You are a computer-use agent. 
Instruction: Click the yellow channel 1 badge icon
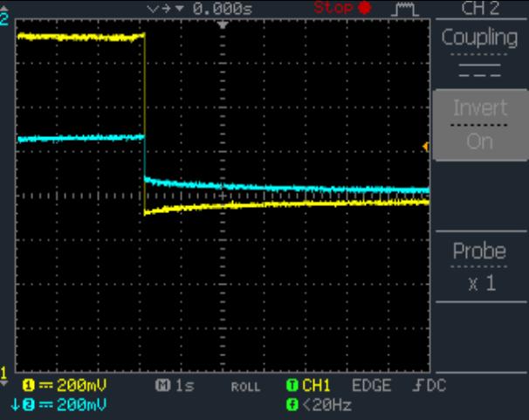29,385
